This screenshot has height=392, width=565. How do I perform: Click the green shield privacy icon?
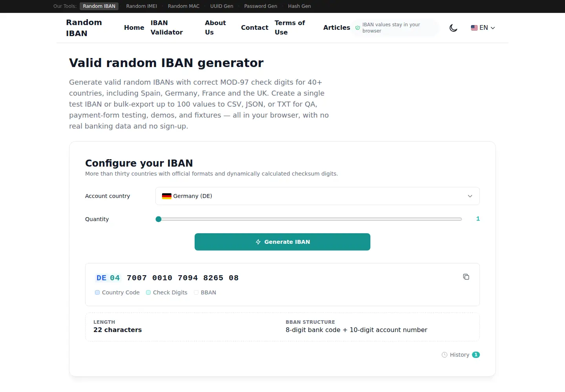[357, 28]
